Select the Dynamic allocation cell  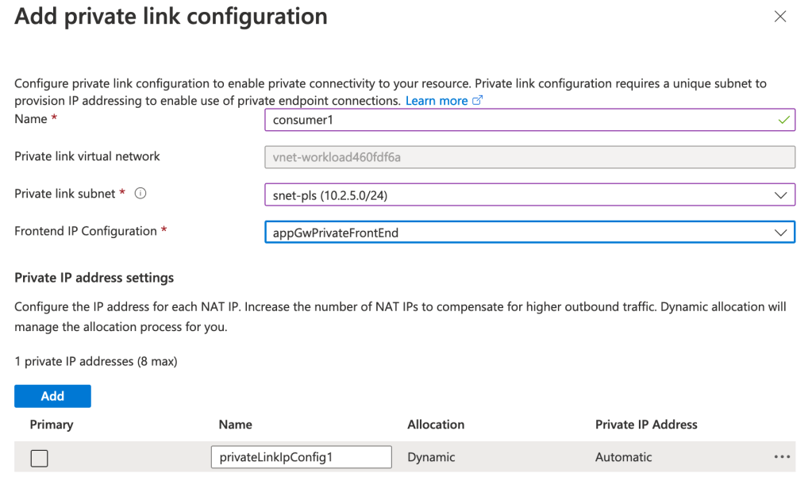431,457
